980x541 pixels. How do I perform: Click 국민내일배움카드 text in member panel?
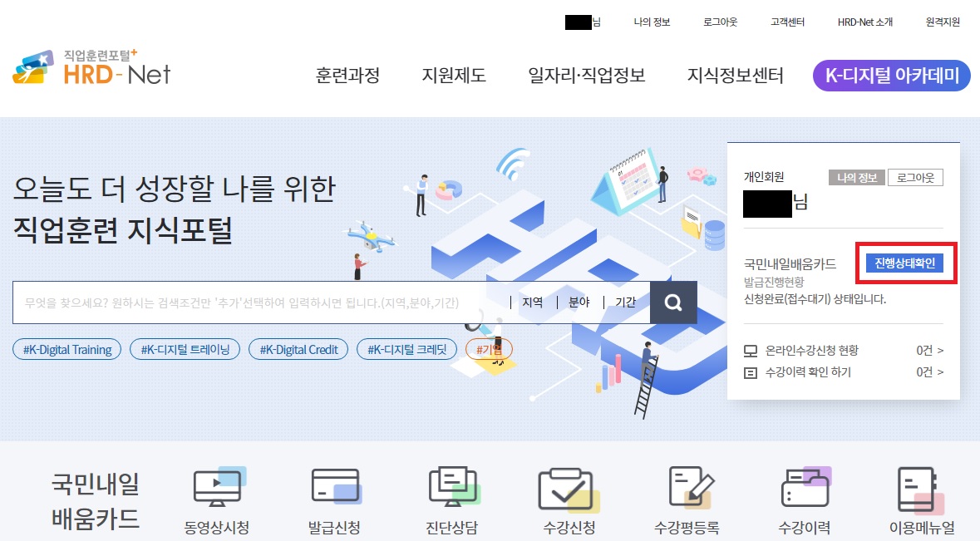(790, 264)
